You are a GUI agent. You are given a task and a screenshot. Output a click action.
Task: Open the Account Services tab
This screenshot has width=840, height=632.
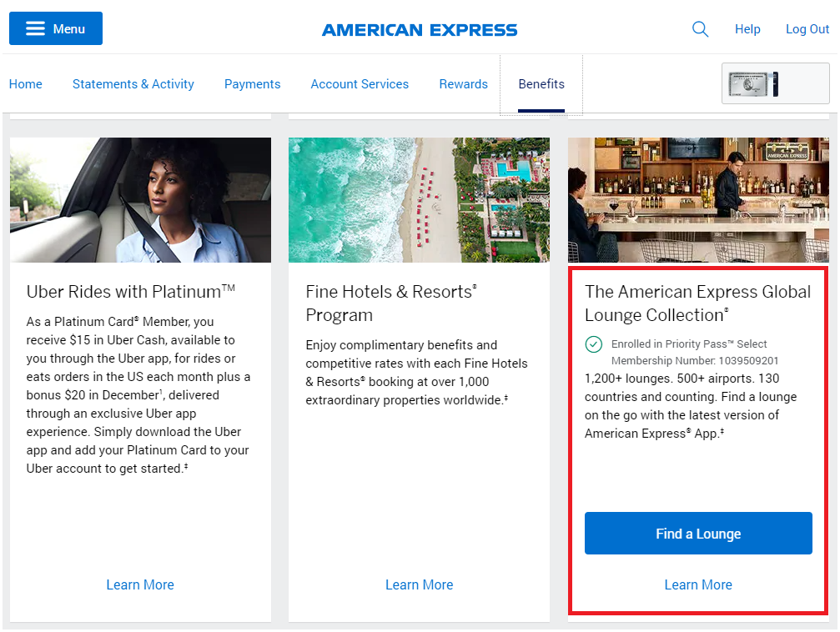point(360,84)
